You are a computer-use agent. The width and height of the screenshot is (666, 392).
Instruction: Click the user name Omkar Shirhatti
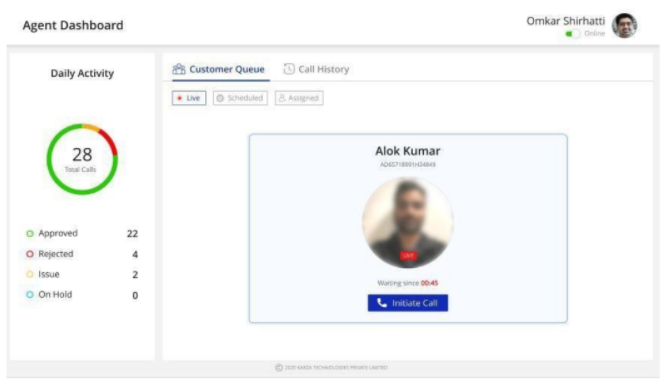coord(566,21)
